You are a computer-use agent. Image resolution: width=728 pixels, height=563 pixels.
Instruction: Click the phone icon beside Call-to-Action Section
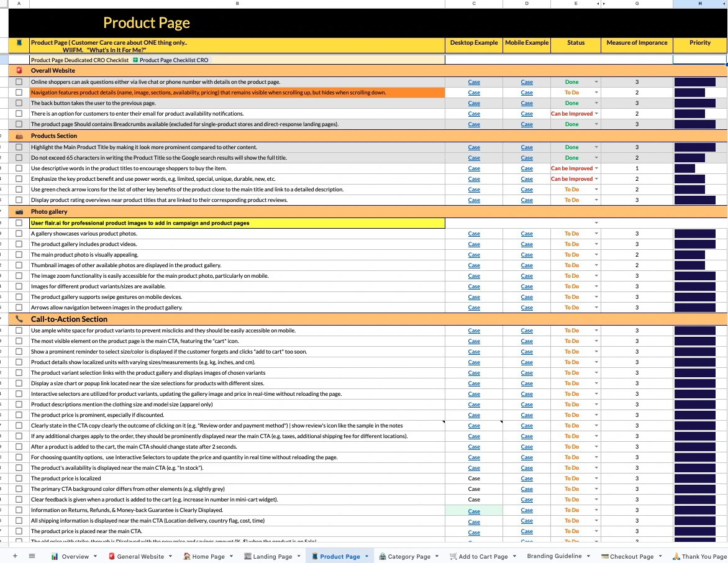19,319
